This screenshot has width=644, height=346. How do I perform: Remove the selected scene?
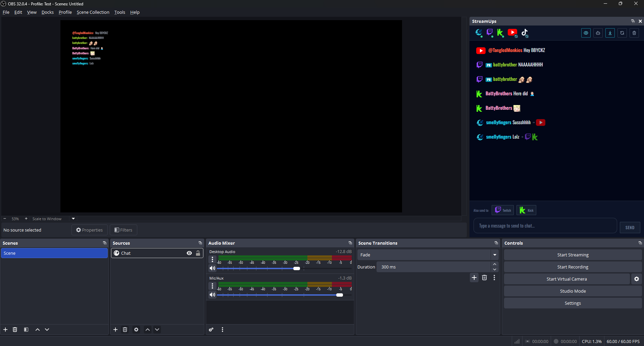click(x=15, y=330)
